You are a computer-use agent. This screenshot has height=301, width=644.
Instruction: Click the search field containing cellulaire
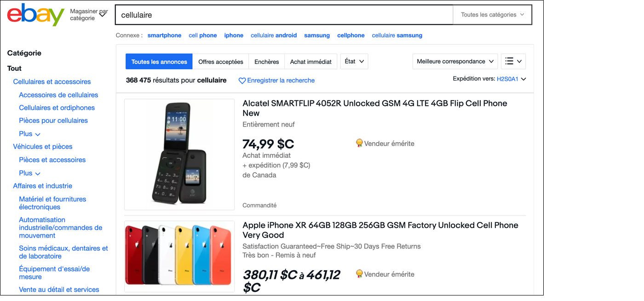[x=284, y=15]
